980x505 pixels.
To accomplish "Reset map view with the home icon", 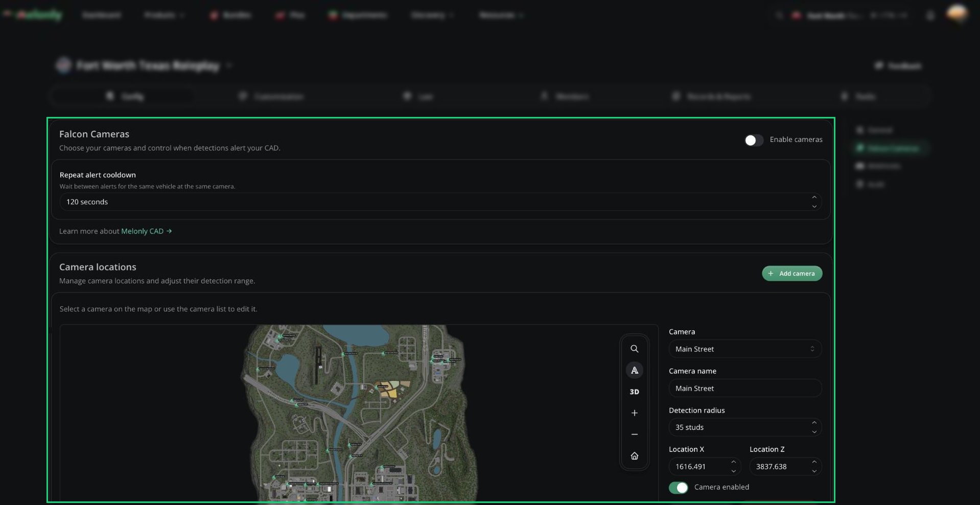I will click(x=634, y=456).
